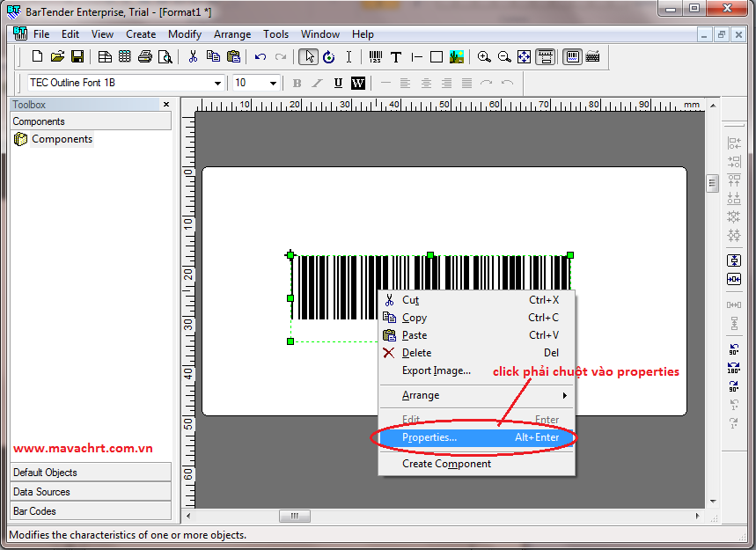This screenshot has height=550, width=756.
Task: Expand the Default Objects toolbox section
Action: 91,473
